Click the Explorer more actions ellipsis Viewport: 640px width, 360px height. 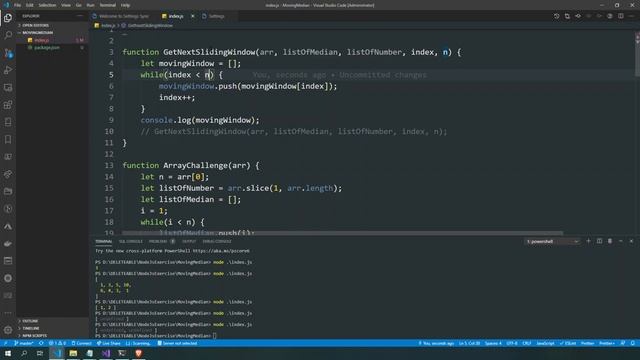pyautogui.click(x=80, y=16)
